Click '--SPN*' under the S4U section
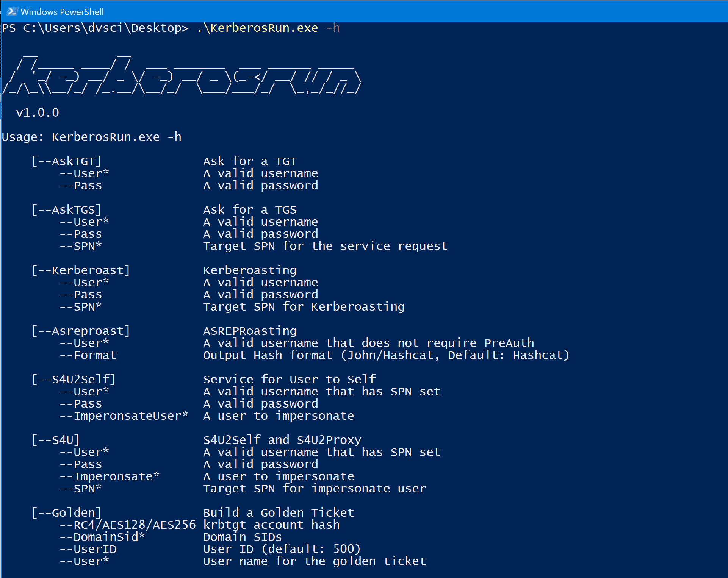 pyautogui.click(x=81, y=489)
